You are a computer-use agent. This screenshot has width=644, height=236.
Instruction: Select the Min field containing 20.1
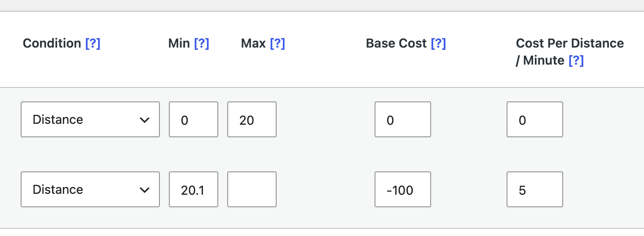point(194,189)
